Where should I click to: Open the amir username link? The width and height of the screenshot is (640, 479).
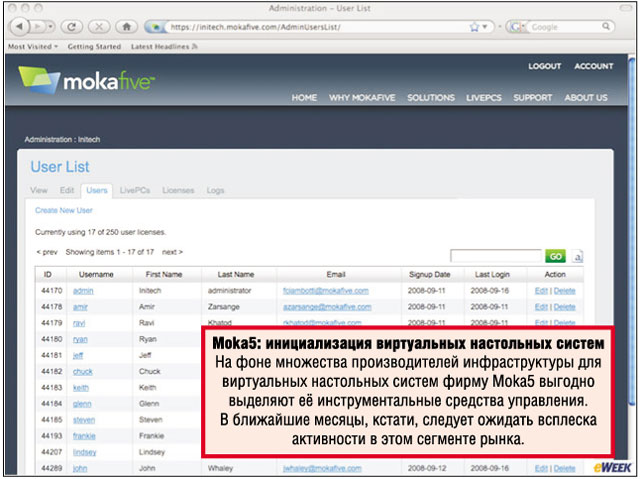coord(80,307)
